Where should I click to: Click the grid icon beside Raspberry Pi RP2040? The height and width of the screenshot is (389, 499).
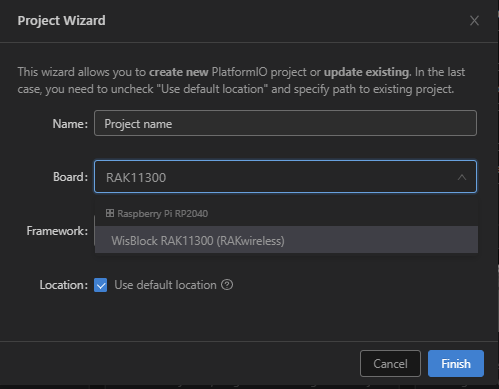(110, 213)
